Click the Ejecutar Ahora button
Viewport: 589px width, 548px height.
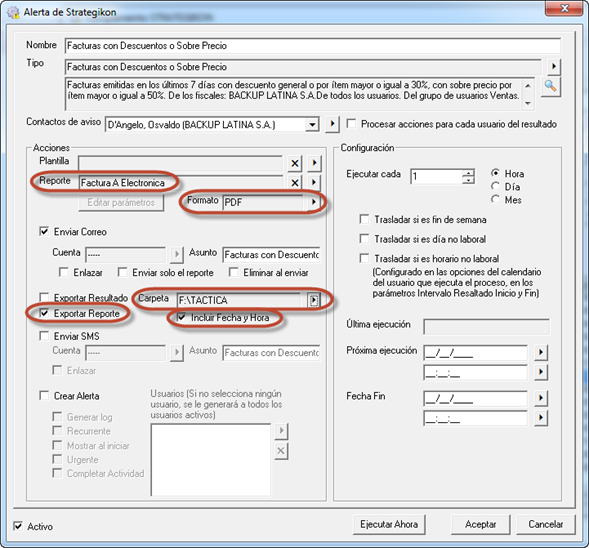tap(389, 524)
